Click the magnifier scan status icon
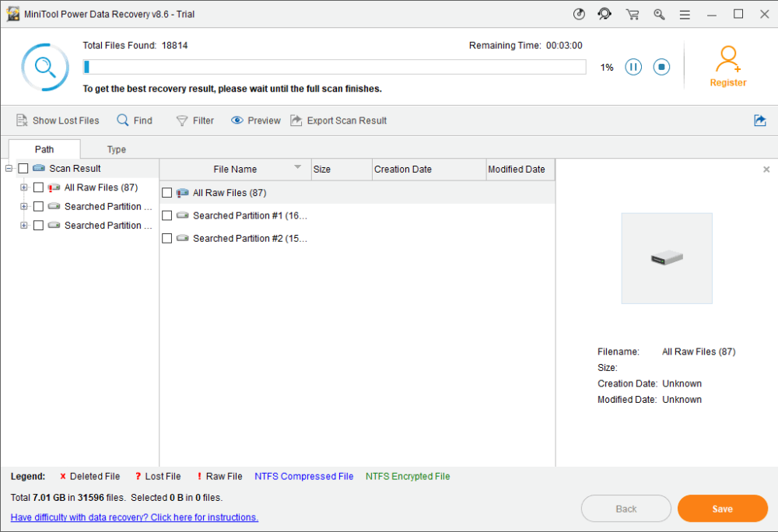 point(45,67)
